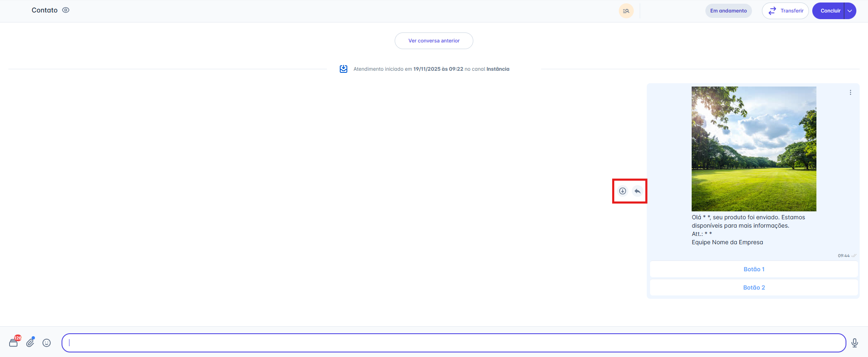
Task: Focus the message input field
Action: 453,343
